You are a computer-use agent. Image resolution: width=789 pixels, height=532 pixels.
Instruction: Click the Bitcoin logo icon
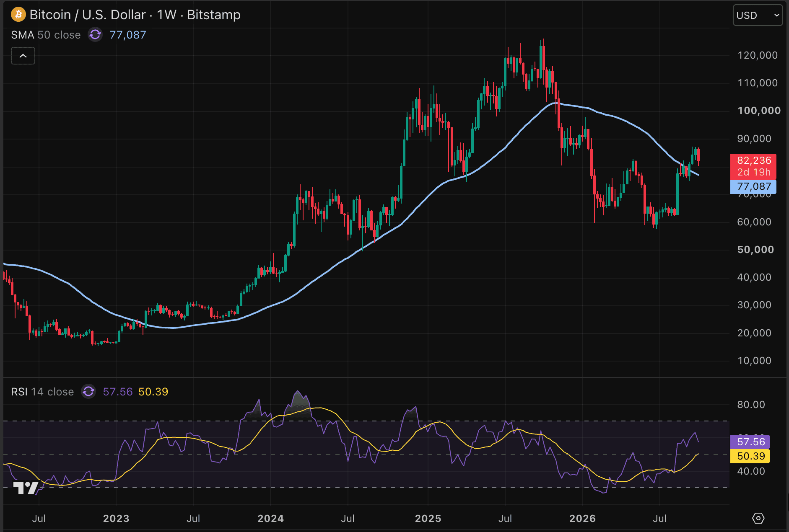pos(18,15)
